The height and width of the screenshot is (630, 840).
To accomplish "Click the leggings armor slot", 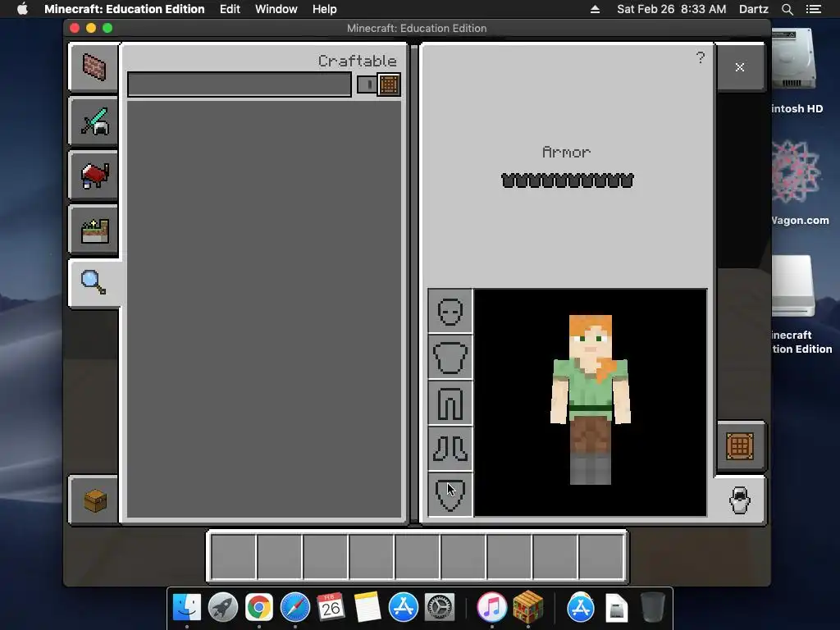I will 450,403.
